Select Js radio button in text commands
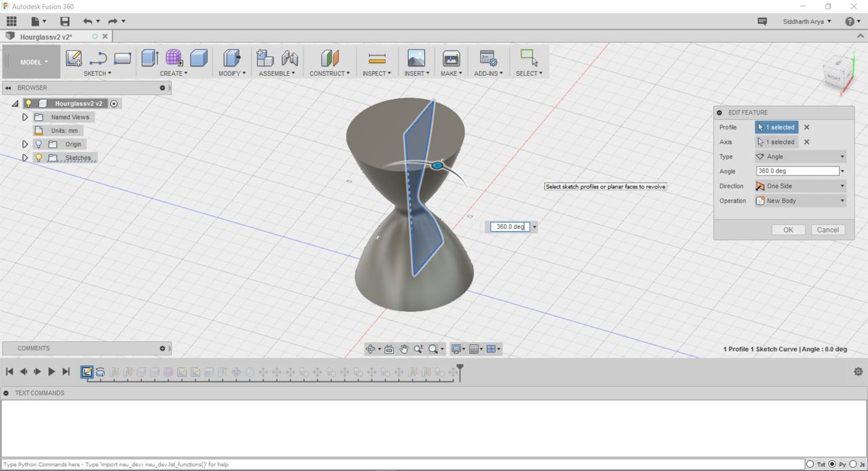This screenshot has width=868, height=471. pos(854,464)
